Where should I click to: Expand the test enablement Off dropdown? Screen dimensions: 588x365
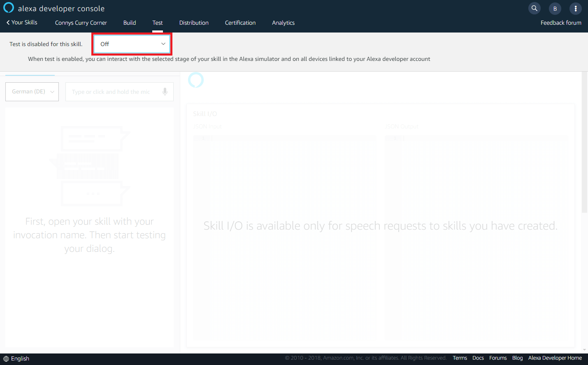coord(132,44)
